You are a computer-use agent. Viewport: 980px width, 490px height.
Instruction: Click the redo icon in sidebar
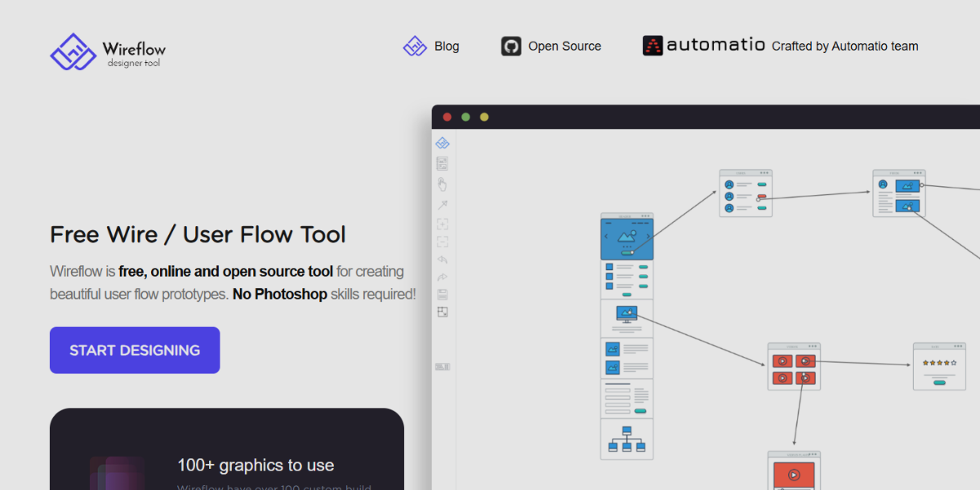[x=442, y=278]
